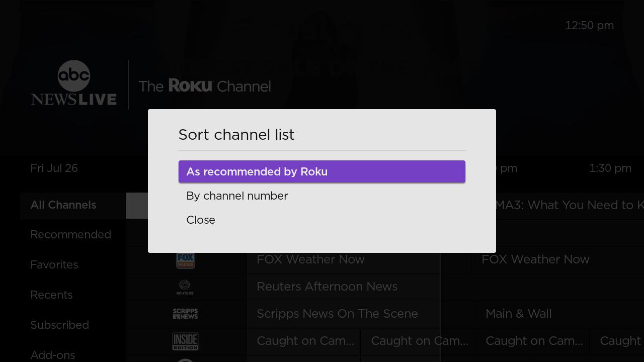The image size is (644, 362).
Task: Open Subscribed category
Action: (59, 325)
